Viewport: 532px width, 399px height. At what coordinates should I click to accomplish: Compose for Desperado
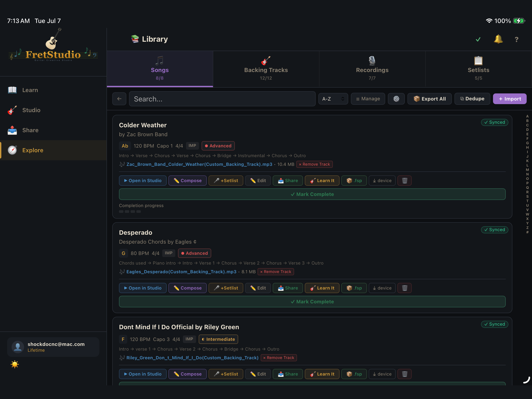click(x=187, y=288)
